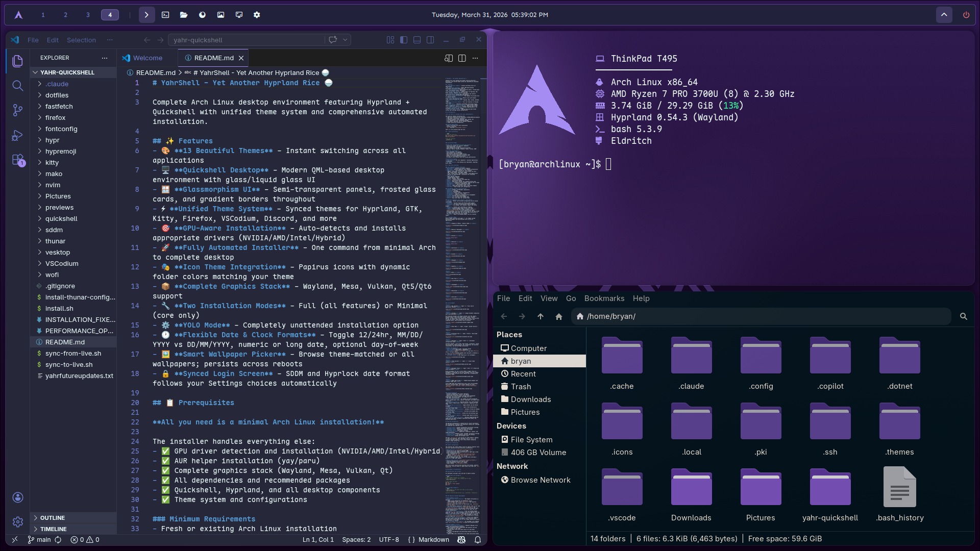The height and width of the screenshot is (551, 980).
Task: Toggle the bottom panel layout button
Action: click(x=417, y=40)
